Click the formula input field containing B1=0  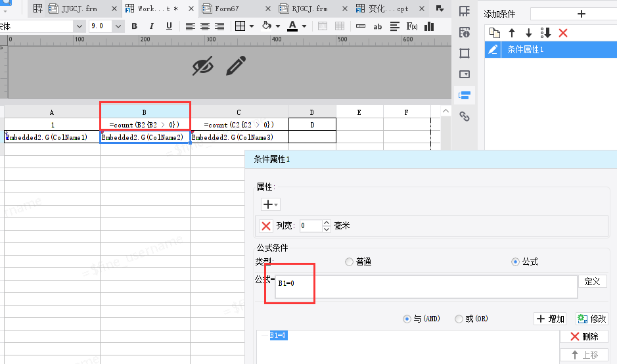[x=426, y=286]
